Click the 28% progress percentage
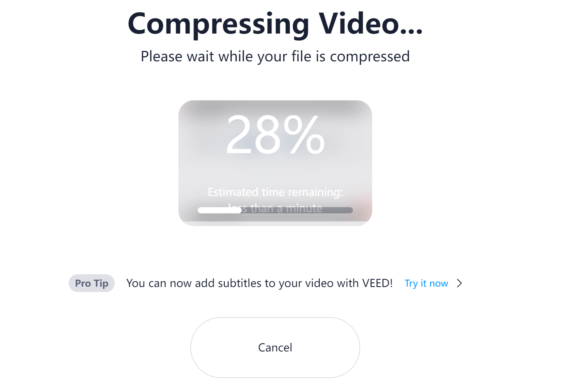This screenshot has height=380, width=588. (x=275, y=135)
